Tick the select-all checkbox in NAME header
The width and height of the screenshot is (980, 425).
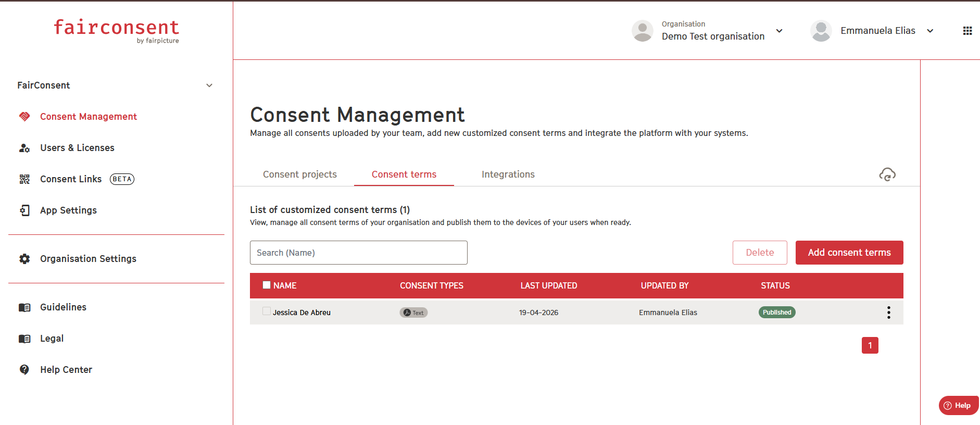coord(267,285)
